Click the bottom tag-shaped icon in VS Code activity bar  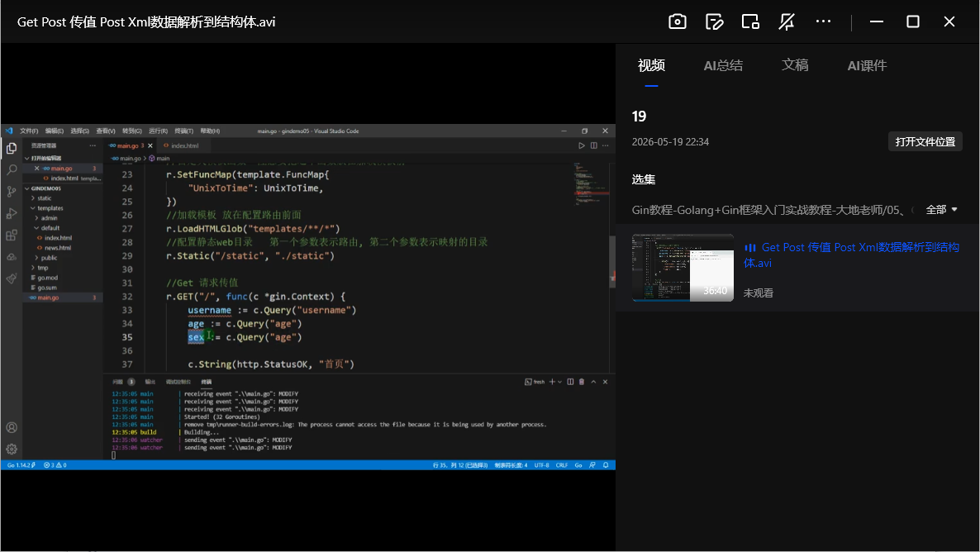pos(12,278)
